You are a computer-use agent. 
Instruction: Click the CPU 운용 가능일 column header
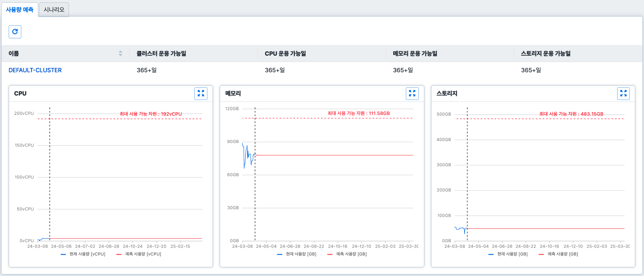285,53
